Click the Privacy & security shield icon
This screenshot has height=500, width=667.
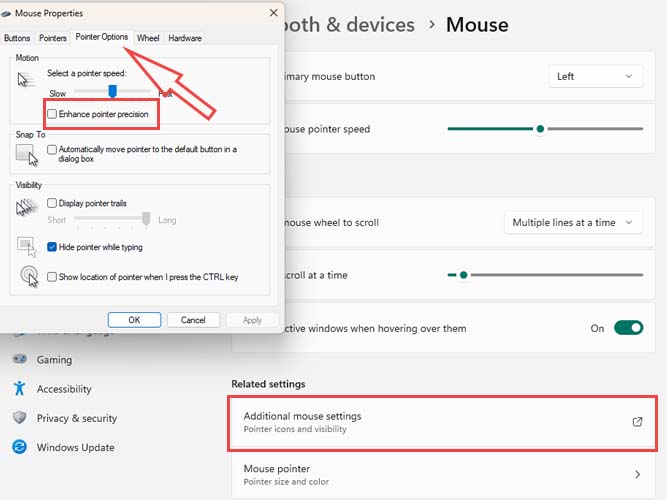pos(19,418)
